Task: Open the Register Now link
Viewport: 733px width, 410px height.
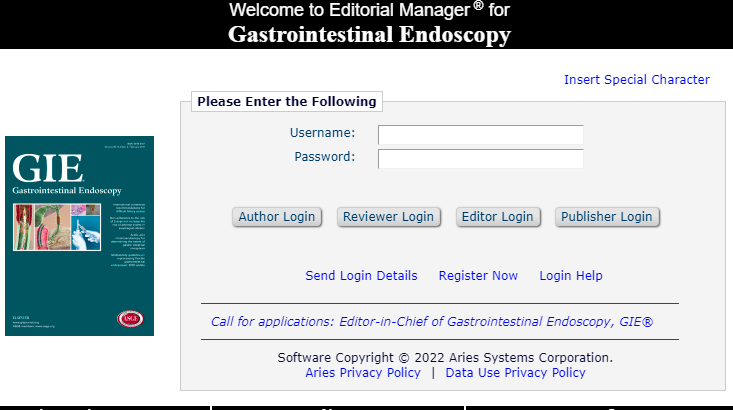Action: click(478, 276)
